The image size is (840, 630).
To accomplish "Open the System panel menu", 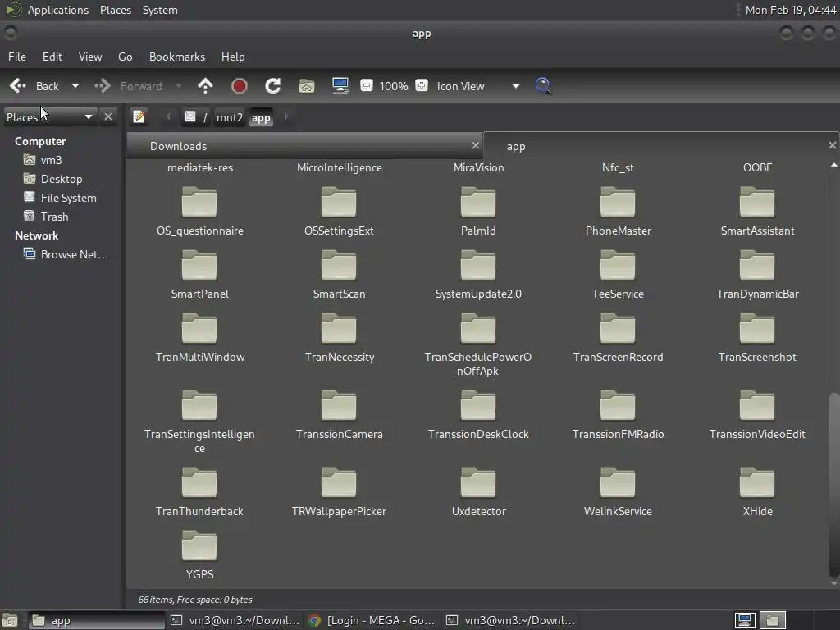I will point(160,10).
